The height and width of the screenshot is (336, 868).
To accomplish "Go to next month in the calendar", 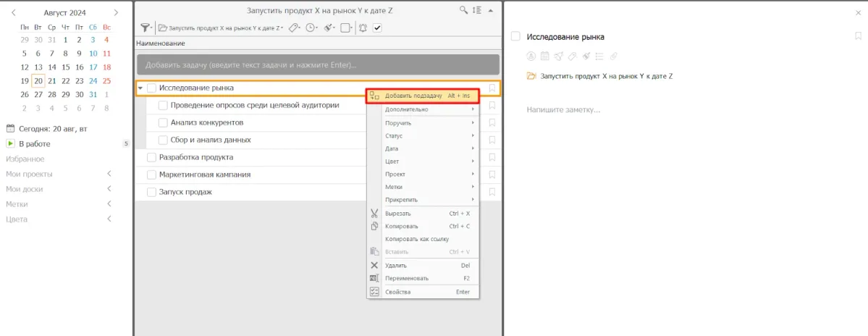I will point(117,12).
